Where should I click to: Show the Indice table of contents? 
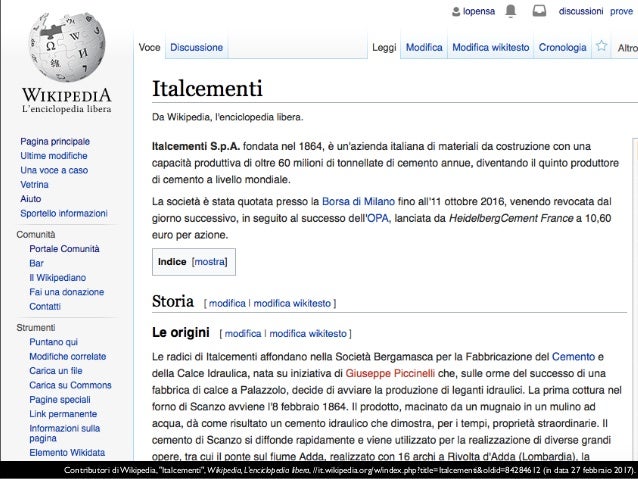[x=210, y=262]
